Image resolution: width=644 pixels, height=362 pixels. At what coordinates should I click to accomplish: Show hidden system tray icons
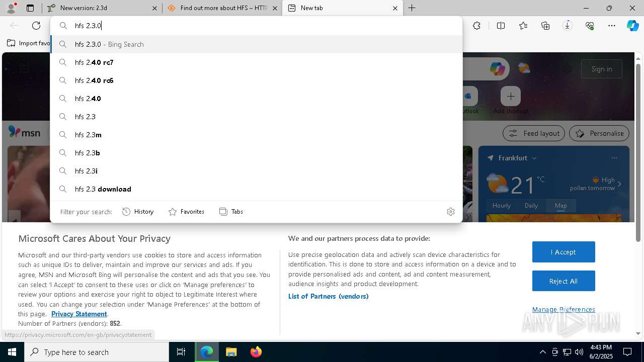tap(542, 352)
